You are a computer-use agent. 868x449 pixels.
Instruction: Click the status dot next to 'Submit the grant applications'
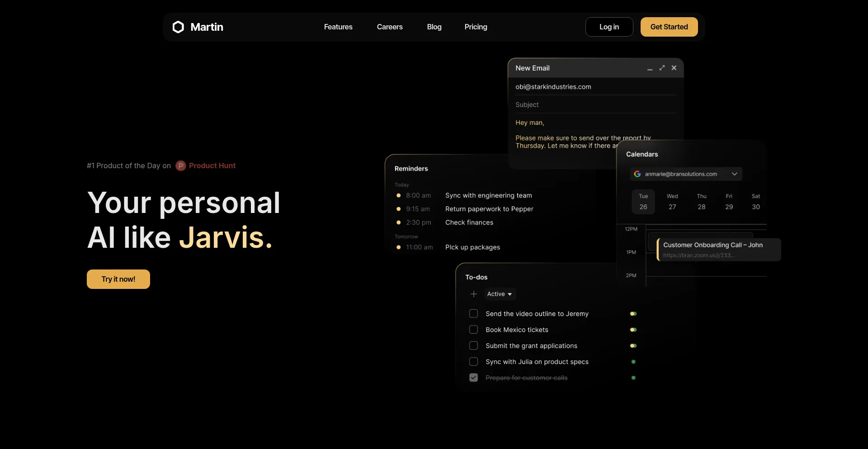[633, 346]
